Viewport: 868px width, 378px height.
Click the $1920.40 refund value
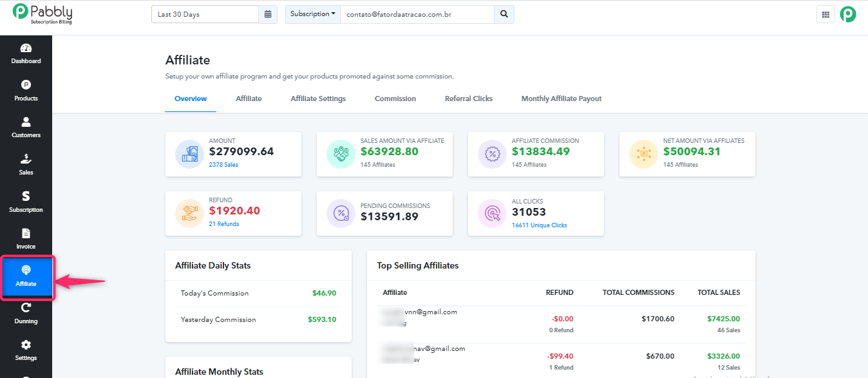point(234,211)
